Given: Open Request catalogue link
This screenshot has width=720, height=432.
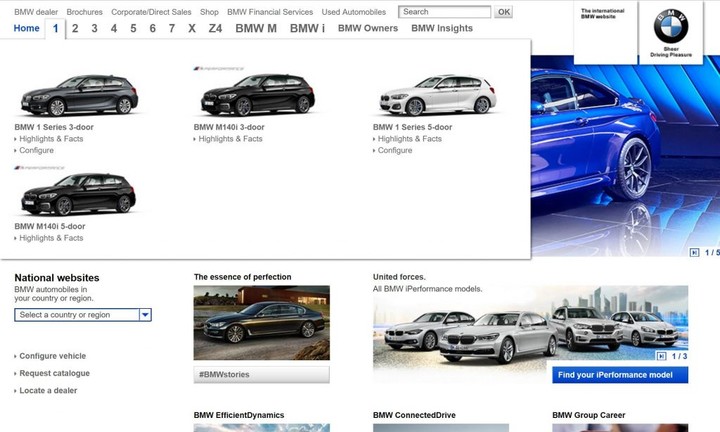Looking at the screenshot, I should (x=54, y=373).
